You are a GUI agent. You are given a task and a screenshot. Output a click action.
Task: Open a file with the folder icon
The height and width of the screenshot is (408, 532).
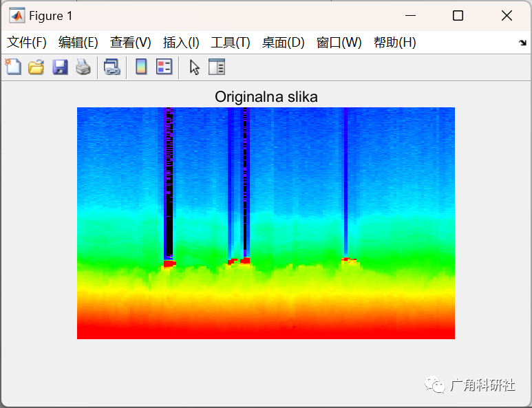pyautogui.click(x=36, y=67)
